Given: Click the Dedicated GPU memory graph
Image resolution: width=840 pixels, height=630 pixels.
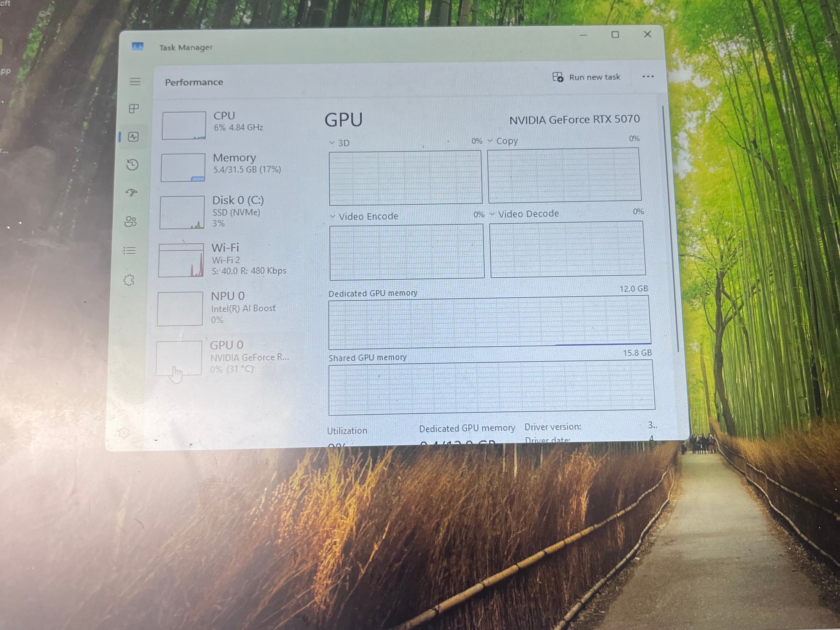Looking at the screenshot, I should coord(490,322).
